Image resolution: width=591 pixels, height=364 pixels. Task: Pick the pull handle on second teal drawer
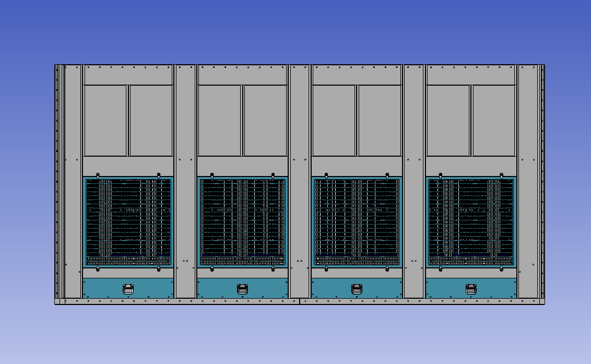[x=242, y=289]
